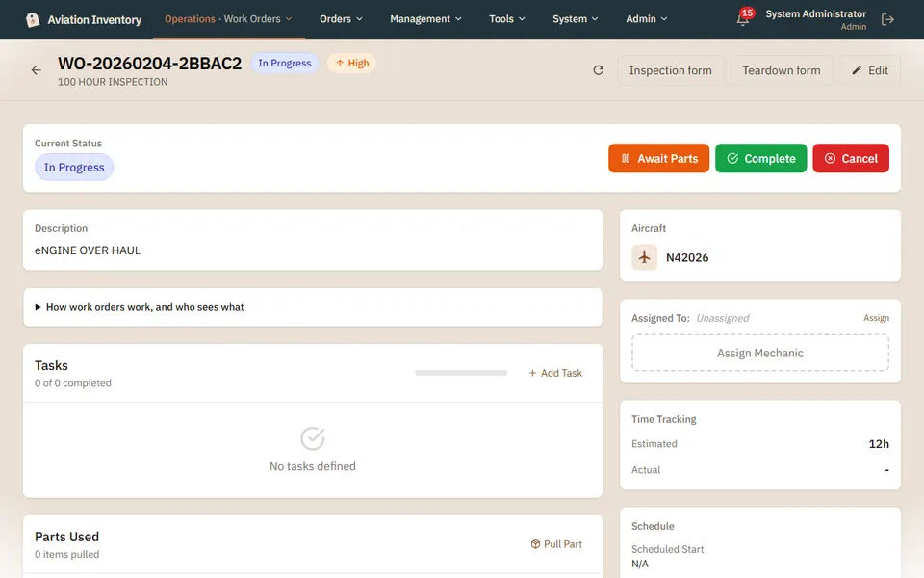The height and width of the screenshot is (578, 924).
Task: Click the airplane icon beside N42026
Action: pos(644,258)
